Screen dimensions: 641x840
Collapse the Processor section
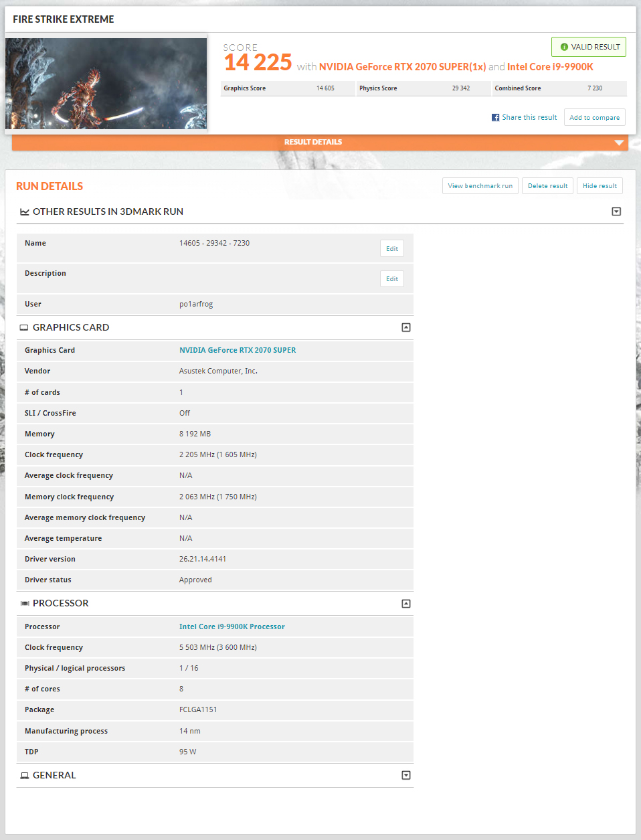(x=405, y=603)
